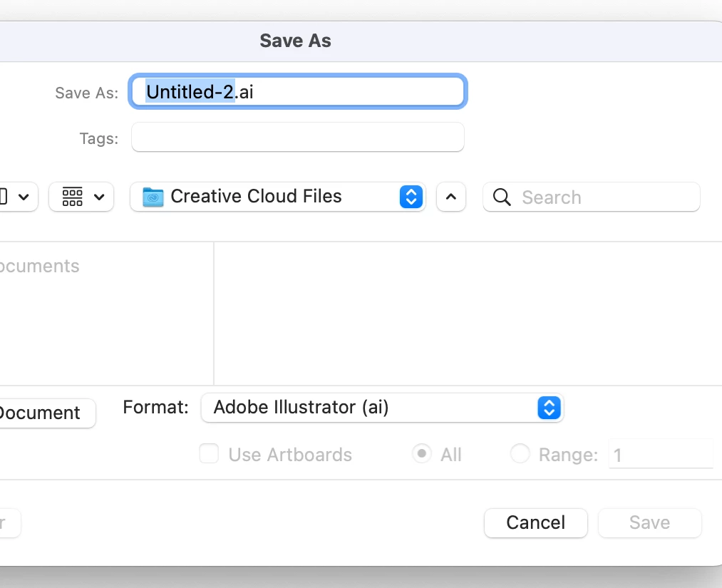The height and width of the screenshot is (588, 722).
Task: Focus the Search field
Action: click(606, 197)
